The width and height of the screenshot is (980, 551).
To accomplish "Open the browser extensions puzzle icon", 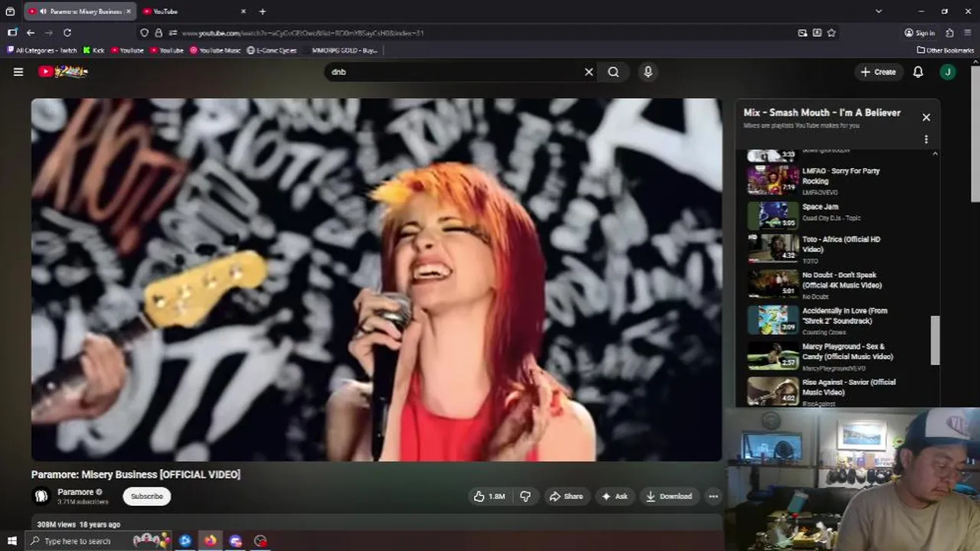I will pyautogui.click(x=949, y=33).
